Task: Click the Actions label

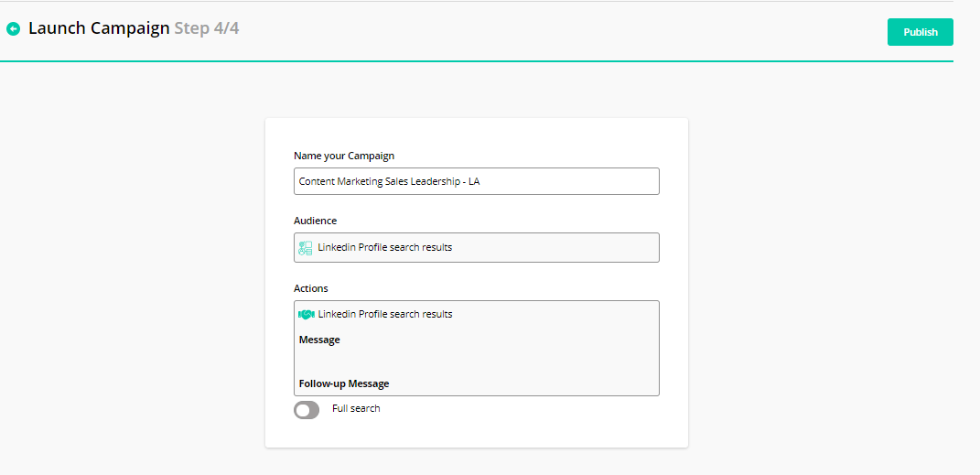Action: tap(310, 288)
